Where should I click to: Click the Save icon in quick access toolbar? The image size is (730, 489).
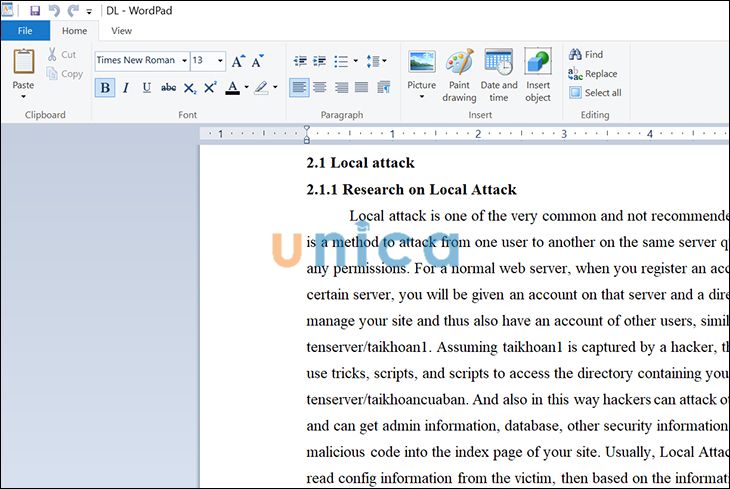pyautogui.click(x=35, y=10)
